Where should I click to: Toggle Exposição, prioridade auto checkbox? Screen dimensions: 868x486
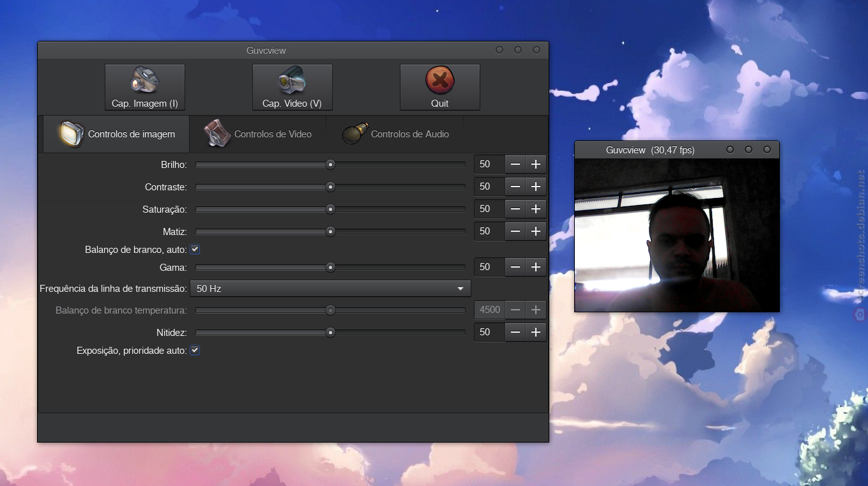pos(195,350)
